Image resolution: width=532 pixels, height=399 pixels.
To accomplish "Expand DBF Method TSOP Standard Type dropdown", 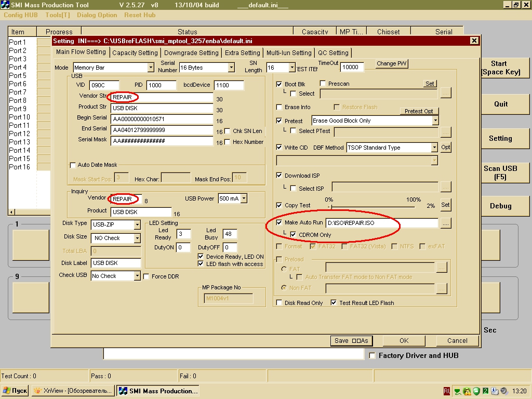I will (x=434, y=147).
